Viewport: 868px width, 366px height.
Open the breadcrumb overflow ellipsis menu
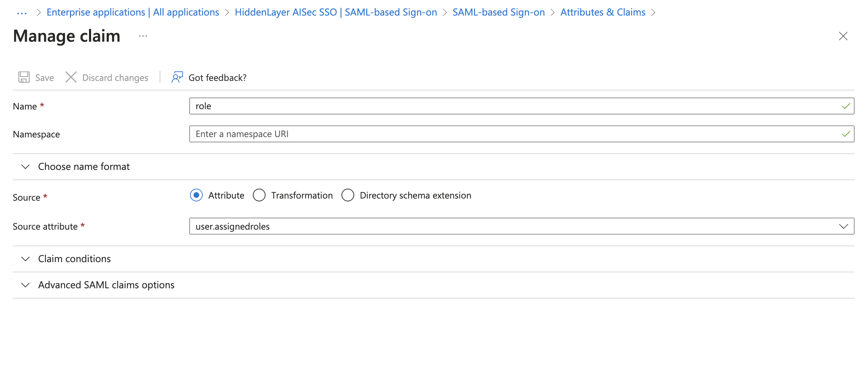click(22, 12)
